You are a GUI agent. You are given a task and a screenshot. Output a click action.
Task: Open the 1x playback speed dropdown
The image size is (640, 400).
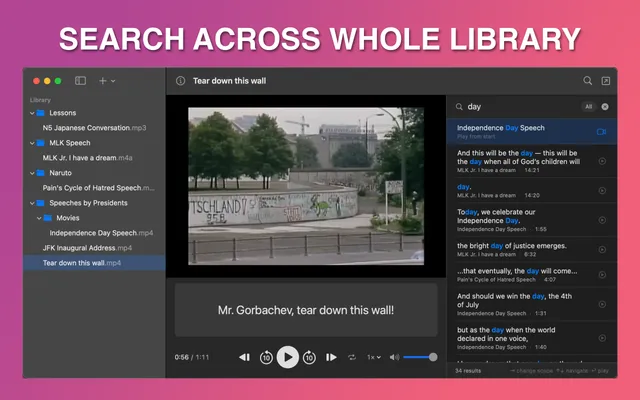pyautogui.click(x=373, y=357)
